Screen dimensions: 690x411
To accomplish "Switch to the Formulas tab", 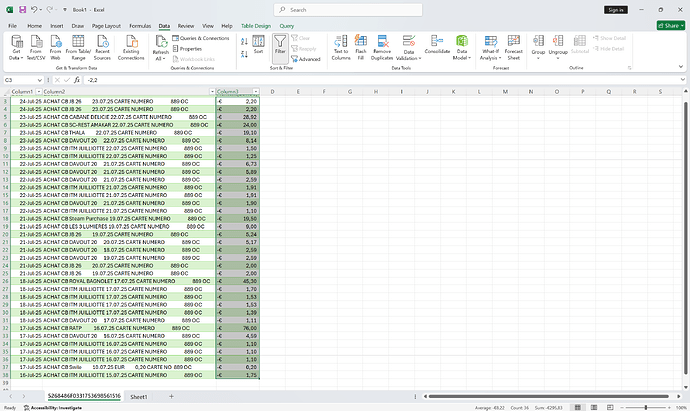I will (x=140, y=26).
